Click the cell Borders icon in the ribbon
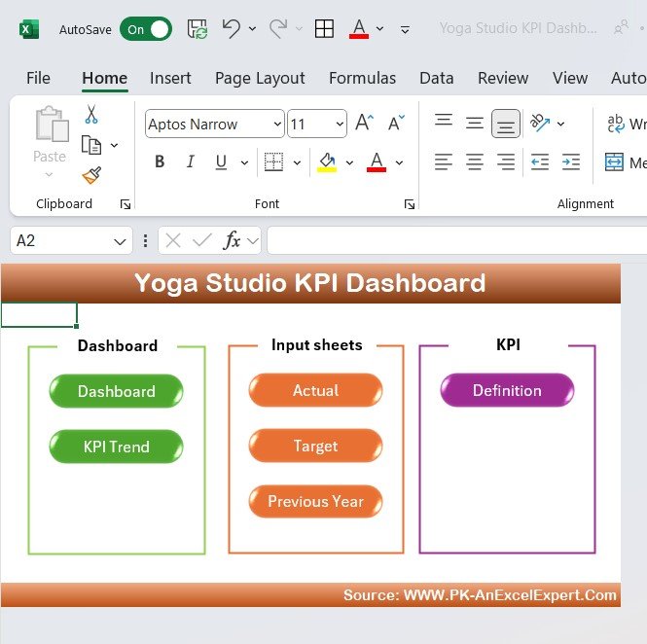Screen dimensions: 647x644 (273, 161)
